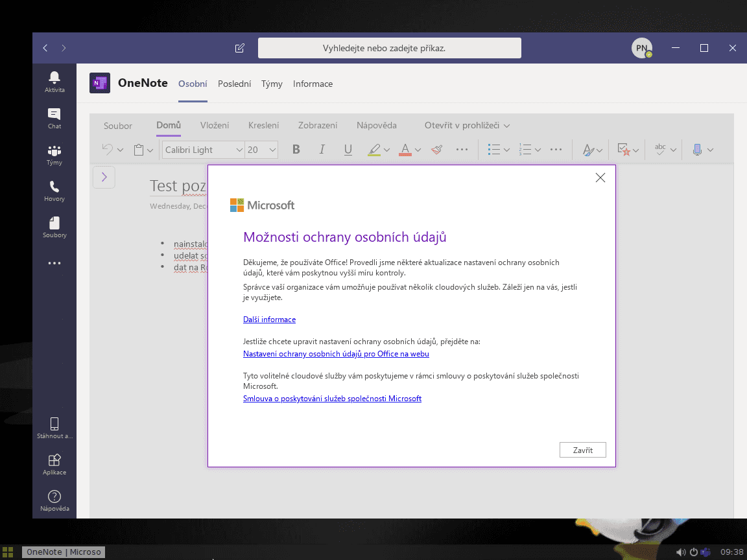Toggle italic formatting

coord(322,149)
